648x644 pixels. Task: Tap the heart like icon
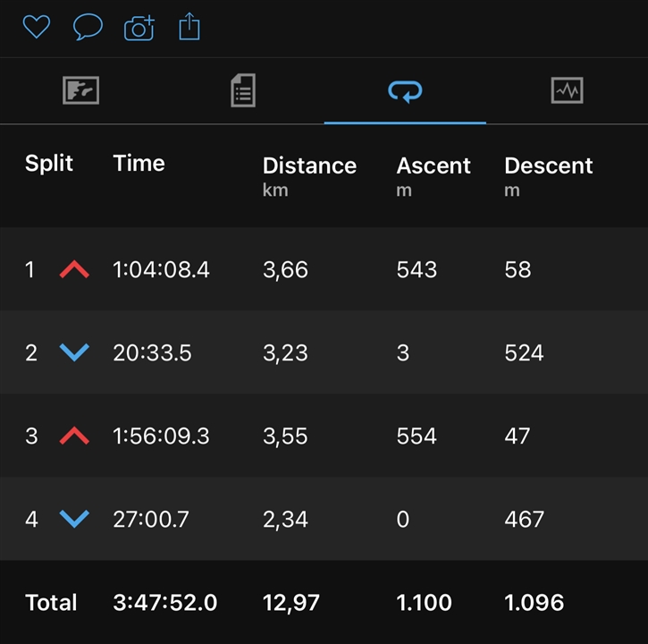tap(37, 27)
